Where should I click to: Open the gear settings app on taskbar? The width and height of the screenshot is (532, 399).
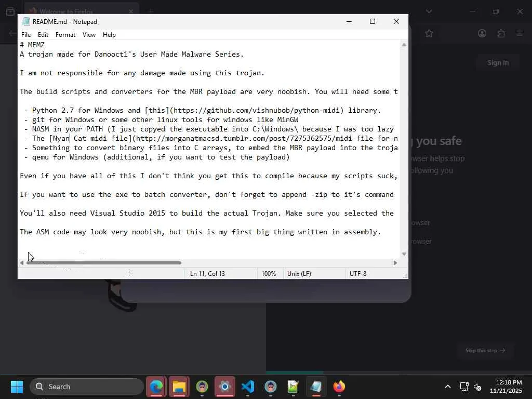click(x=224, y=387)
